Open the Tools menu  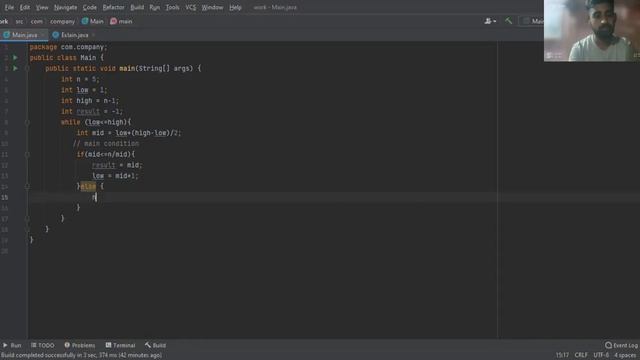click(x=172, y=7)
